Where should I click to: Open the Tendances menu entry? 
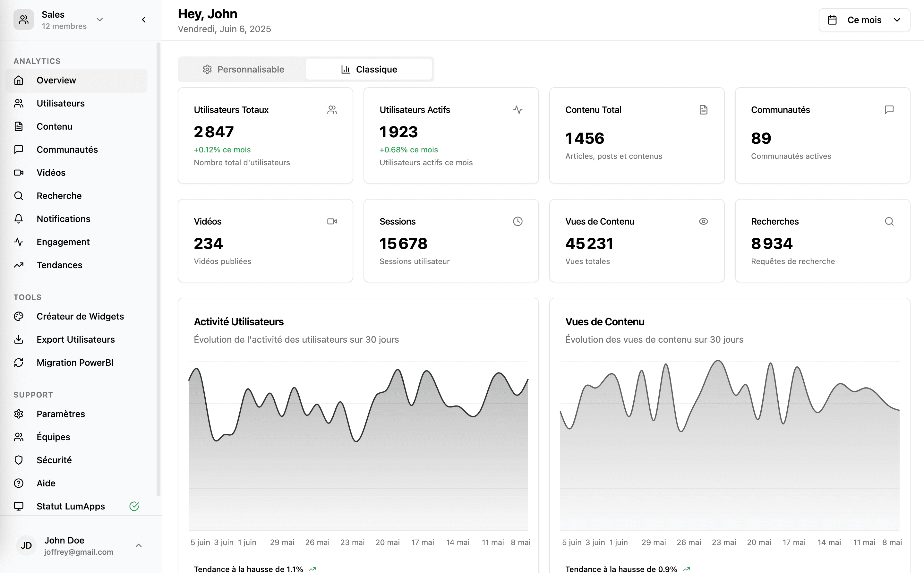(59, 265)
